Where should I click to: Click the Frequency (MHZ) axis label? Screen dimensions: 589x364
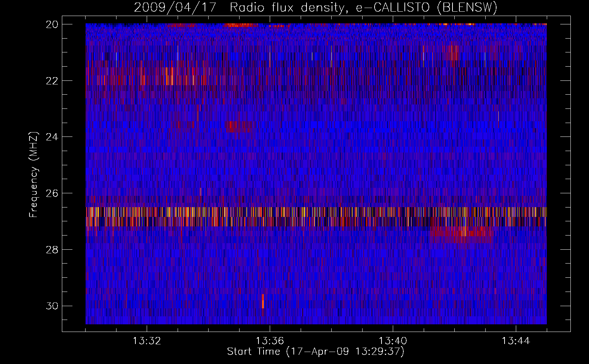(x=33, y=175)
